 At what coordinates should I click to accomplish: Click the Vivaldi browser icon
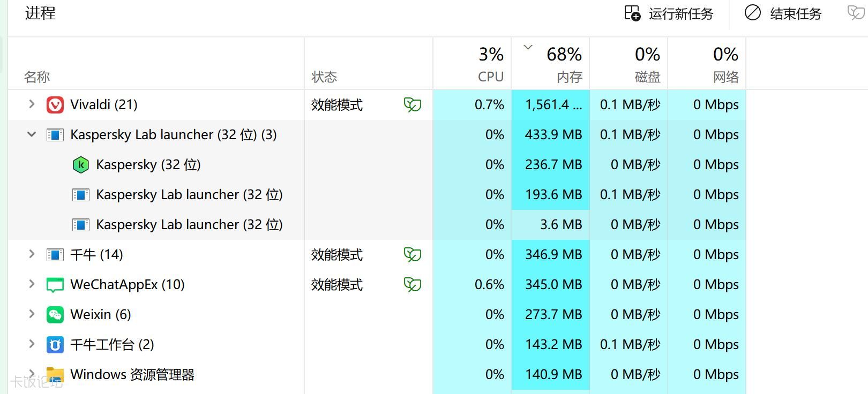55,105
